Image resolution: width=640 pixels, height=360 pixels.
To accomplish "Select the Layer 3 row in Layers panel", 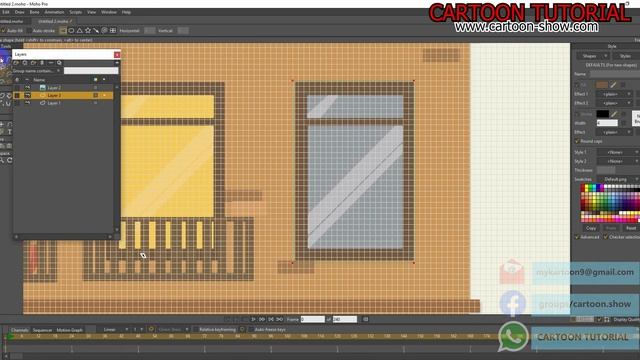I will [63, 96].
